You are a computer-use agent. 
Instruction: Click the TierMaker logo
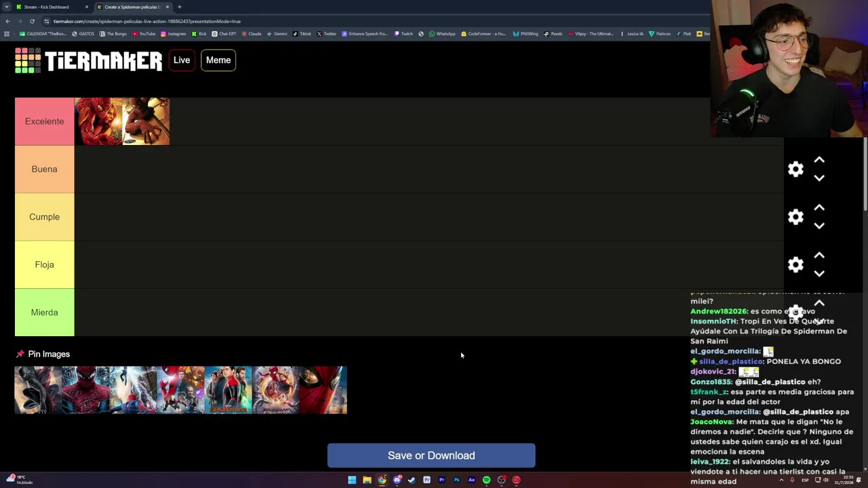click(x=89, y=60)
